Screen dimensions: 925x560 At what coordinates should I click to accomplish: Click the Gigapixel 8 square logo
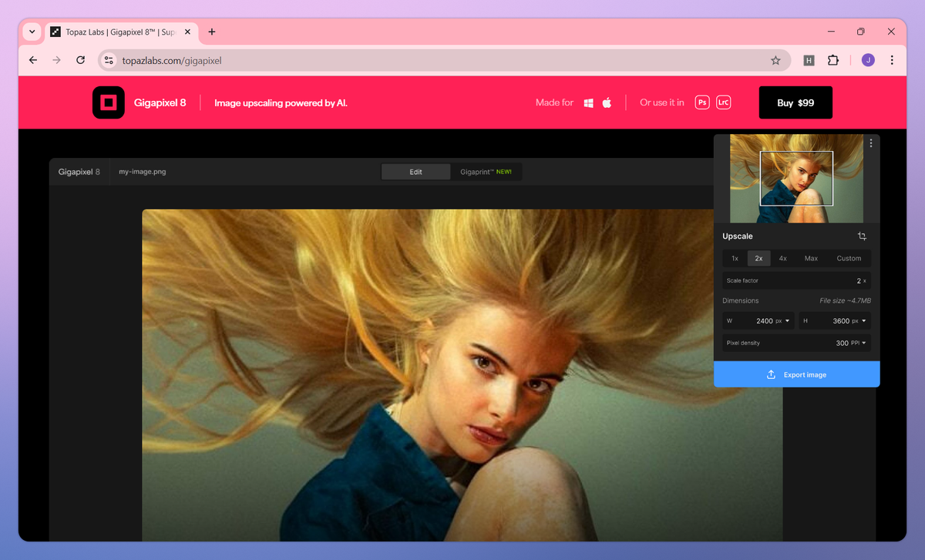tap(109, 102)
